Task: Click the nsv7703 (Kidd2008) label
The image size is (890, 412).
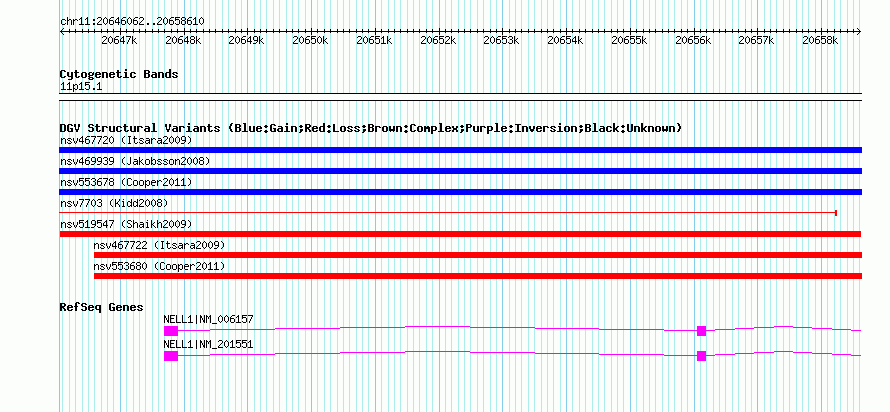Action: pyautogui.click(x=114, y=203)
